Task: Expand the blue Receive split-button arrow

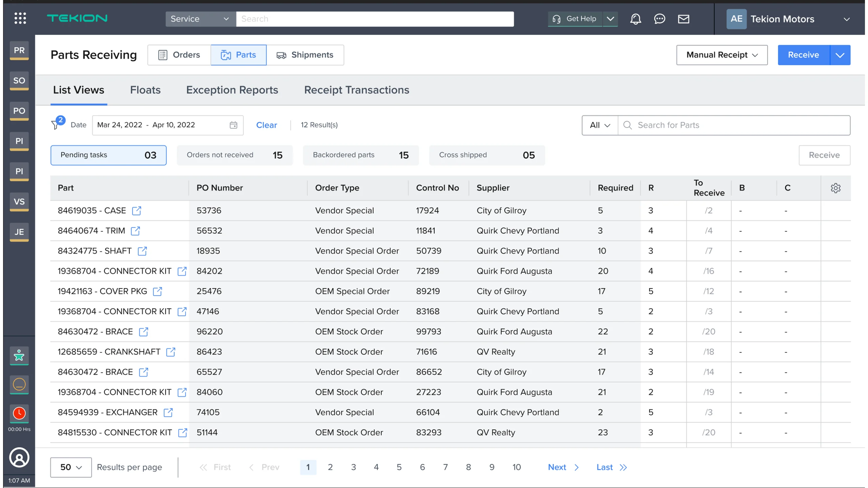Action: pyautogui.click(x=840, y=55)
